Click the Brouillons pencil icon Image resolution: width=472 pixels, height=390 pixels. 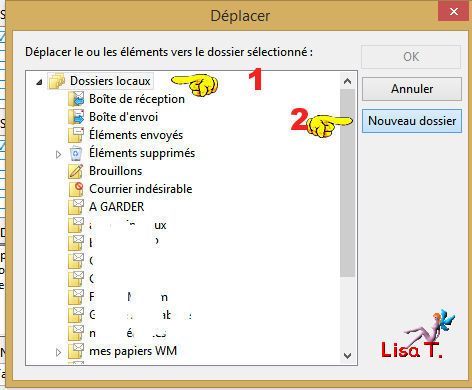click(76, 171)
